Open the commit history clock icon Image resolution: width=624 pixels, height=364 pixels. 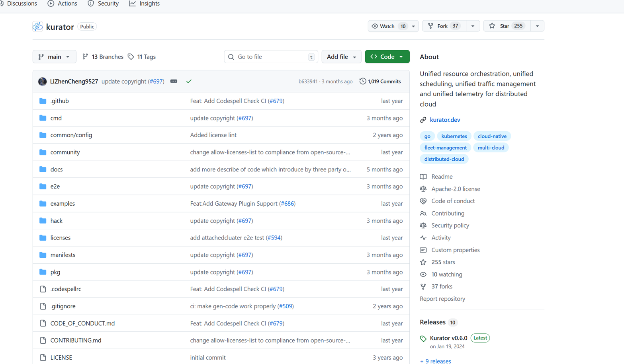[362, 81]
